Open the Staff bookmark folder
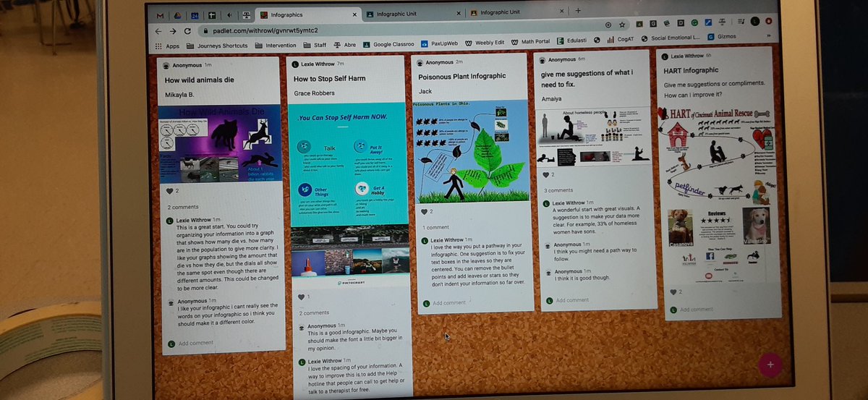The width and height of the screenshot is (868, 400). [x=315, y=45]
